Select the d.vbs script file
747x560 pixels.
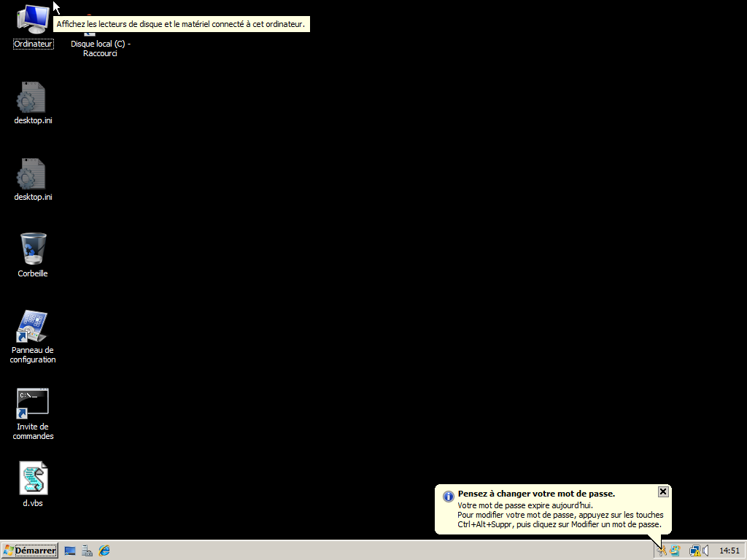pos(33,479)
